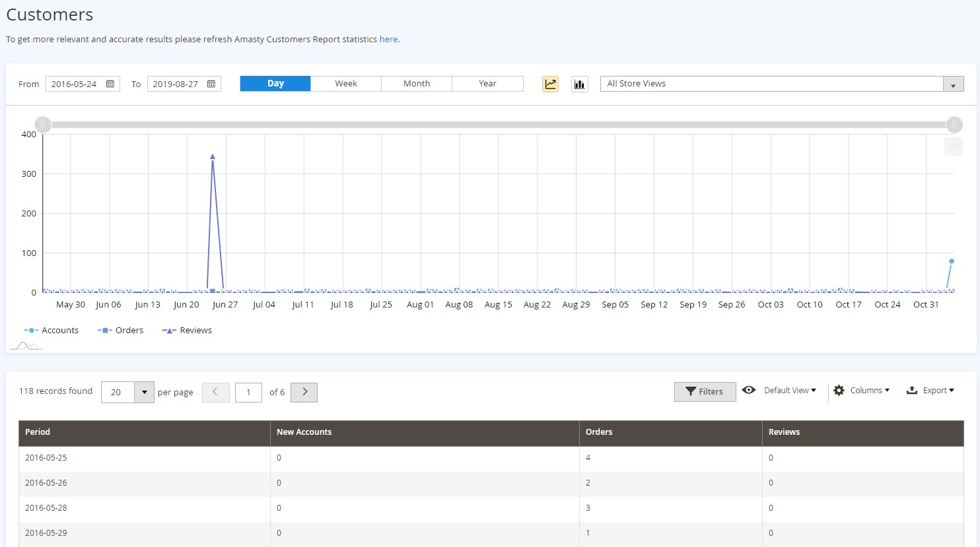
Task: Open the From date calendar picker
Action: [x=110, y=84]
